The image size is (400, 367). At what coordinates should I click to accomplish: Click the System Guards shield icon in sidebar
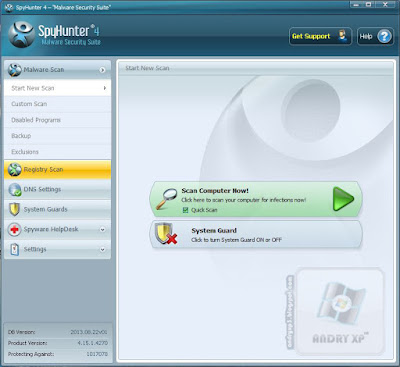click(14, 209)
